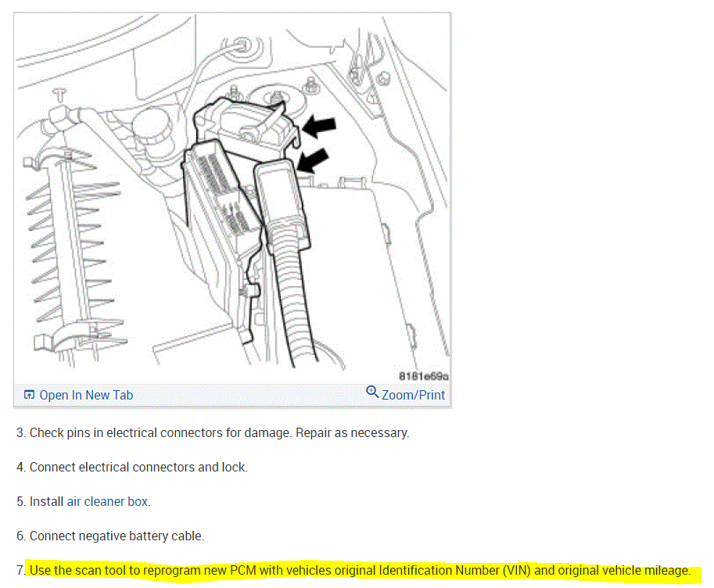714x588 pixels.
Task: Click the word 'Install' in step 5
Action: 46,501
